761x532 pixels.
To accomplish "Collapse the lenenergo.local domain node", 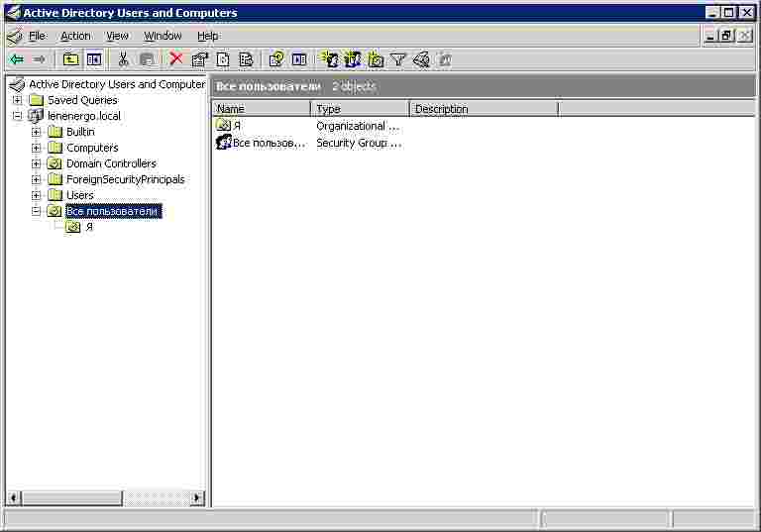I will 18,116.
